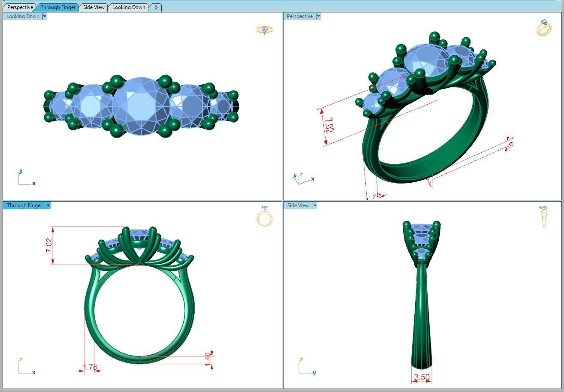
Task: Click the perspective ring orientation icon
Action: [544, 28]
